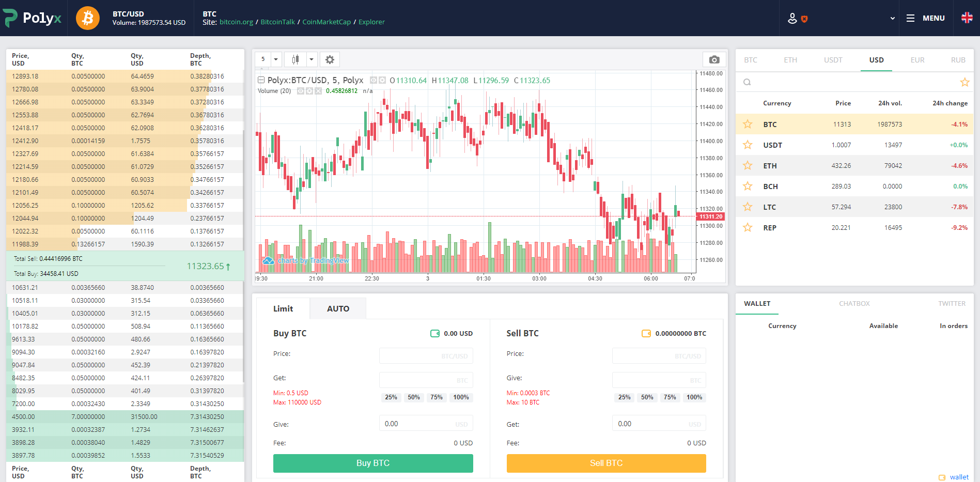Open the TWITTER tab
This screenshot has height=482, width=980.
tap(952, 304)
